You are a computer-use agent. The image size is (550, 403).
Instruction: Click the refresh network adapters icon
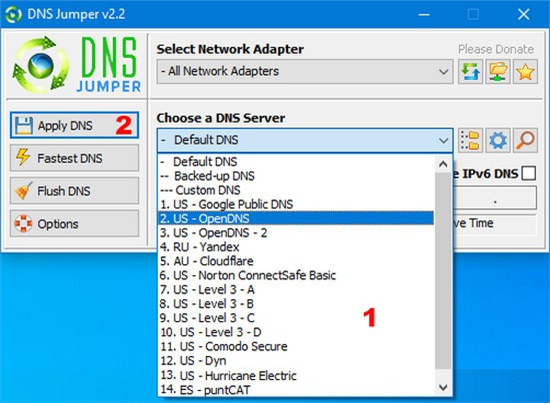point(470,72)
